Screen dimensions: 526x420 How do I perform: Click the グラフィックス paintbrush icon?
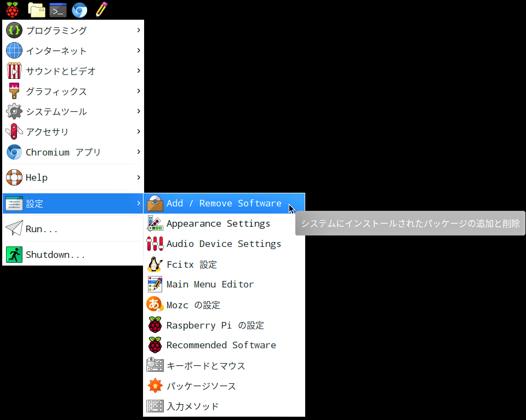tap(14, 91)
